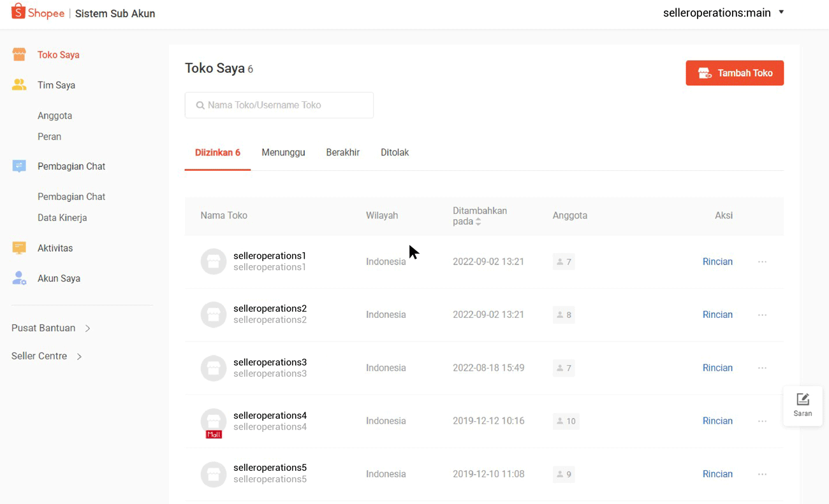Open the Ditolak tab

[395, 152]
